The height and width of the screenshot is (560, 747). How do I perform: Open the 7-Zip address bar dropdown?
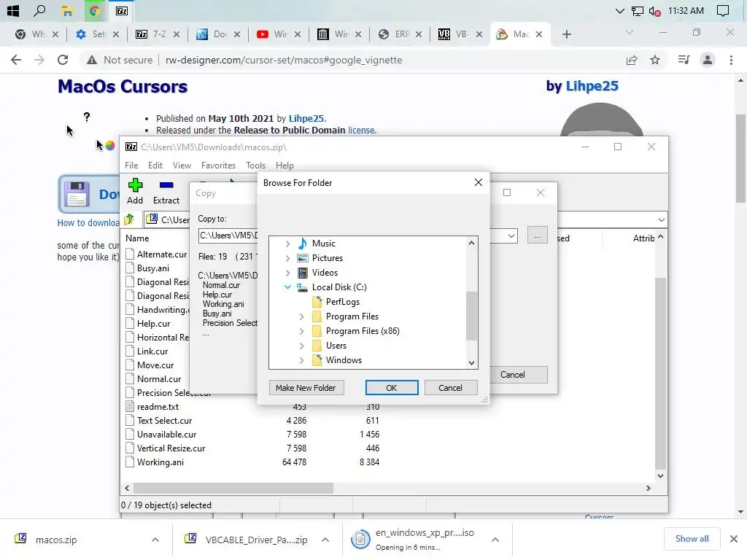[661, 219]
